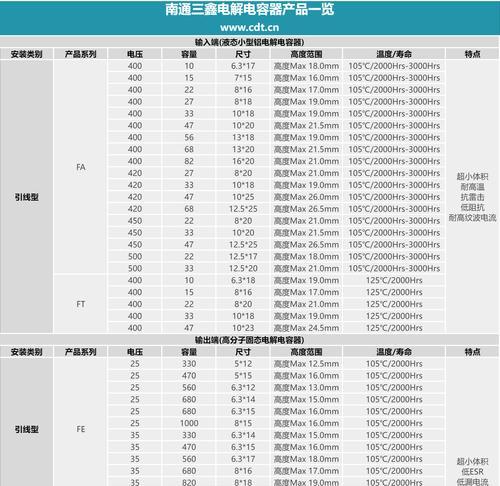Click 电压 column header in input section
The width and height of the screenshot is (500, 486).
[x=135, y=54]
